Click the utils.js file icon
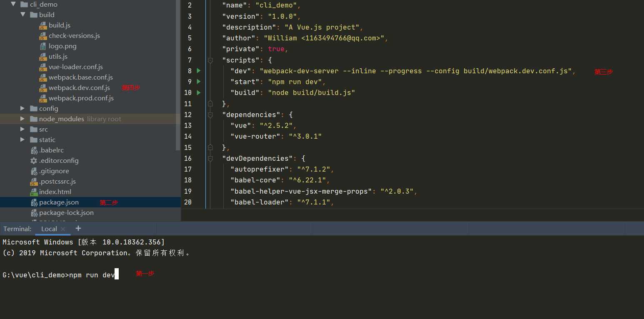The width and height of the screenshot is (644, 319). click(x=43, y=57)
